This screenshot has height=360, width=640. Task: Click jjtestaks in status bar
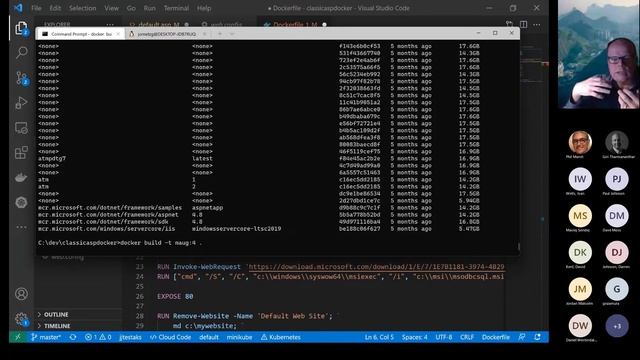click(x=130, y=337)
